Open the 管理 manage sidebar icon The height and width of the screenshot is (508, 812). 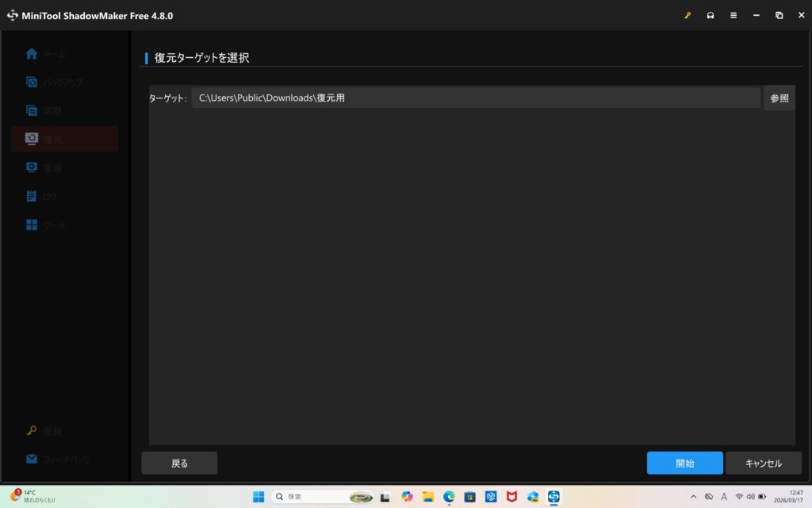[x=32, y=167]
